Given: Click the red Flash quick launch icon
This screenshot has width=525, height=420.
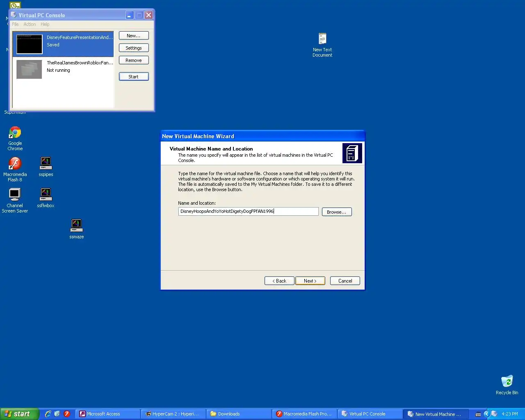Looking at the screenshot, I should (67, 414).
